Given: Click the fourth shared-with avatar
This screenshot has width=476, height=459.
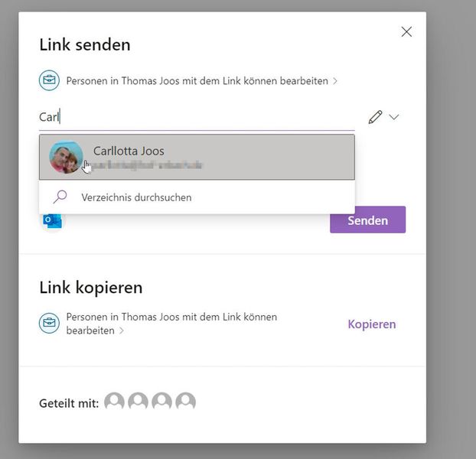Looking at the screenshot, I should coord(185,402).
